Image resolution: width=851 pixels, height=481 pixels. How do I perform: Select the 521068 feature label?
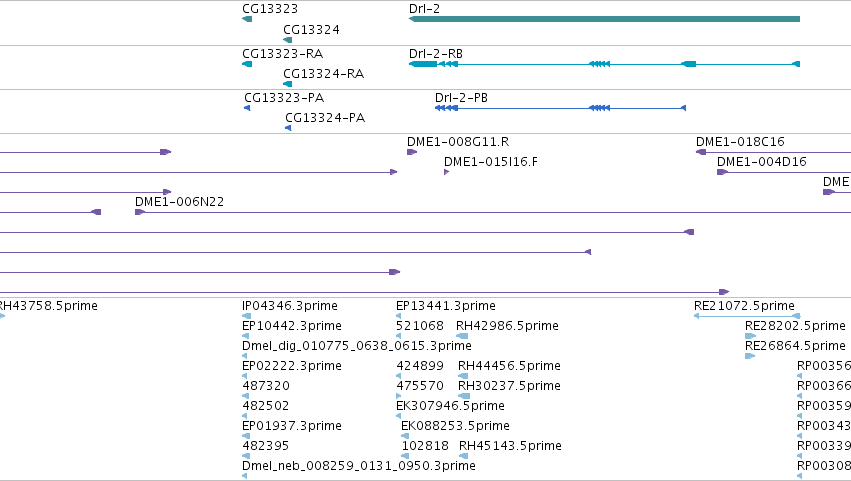coord(420,326)
